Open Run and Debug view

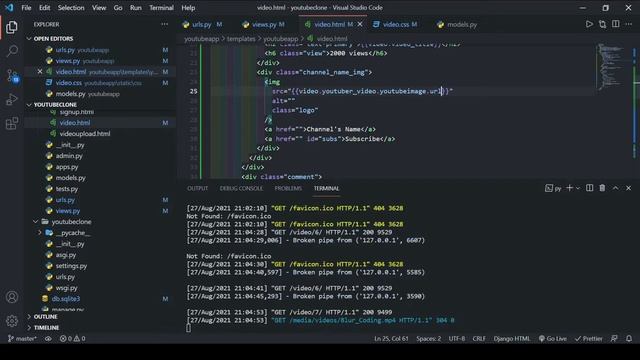(12, 99)
